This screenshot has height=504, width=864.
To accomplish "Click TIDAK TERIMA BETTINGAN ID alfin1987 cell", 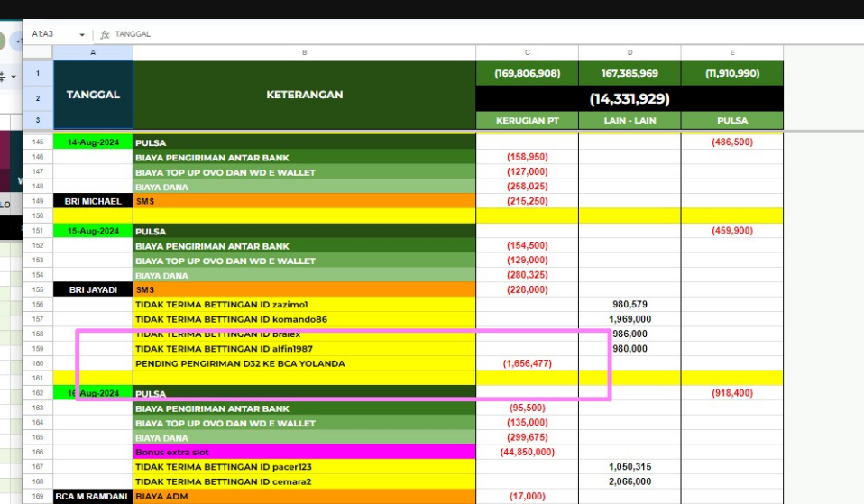I will [x=304, y=349].
